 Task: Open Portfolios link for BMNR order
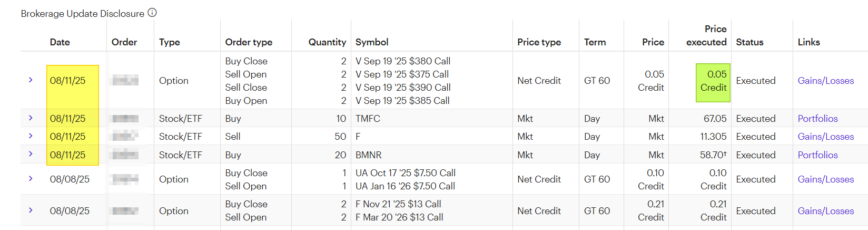point(817,155)
